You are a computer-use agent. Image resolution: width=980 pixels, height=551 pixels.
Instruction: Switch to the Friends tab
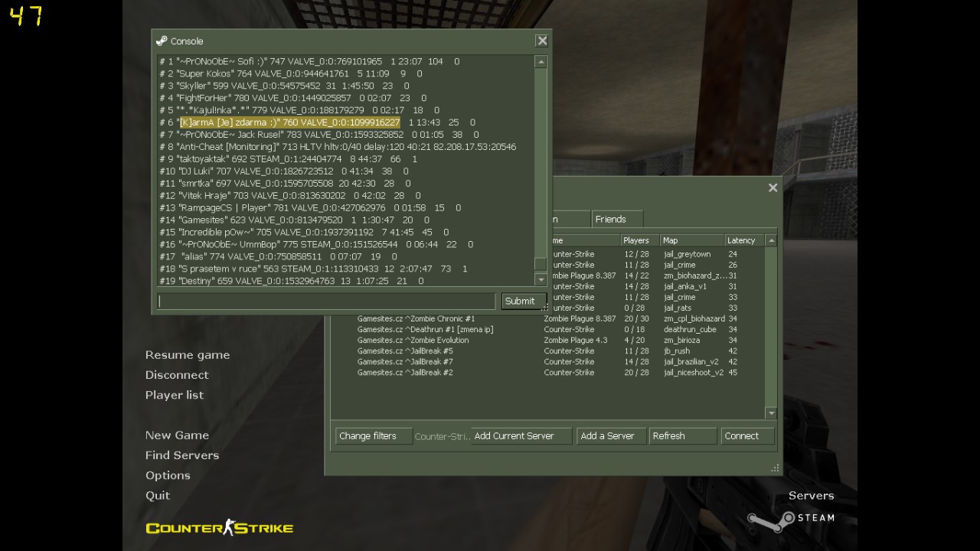click(x=617, y=219)
